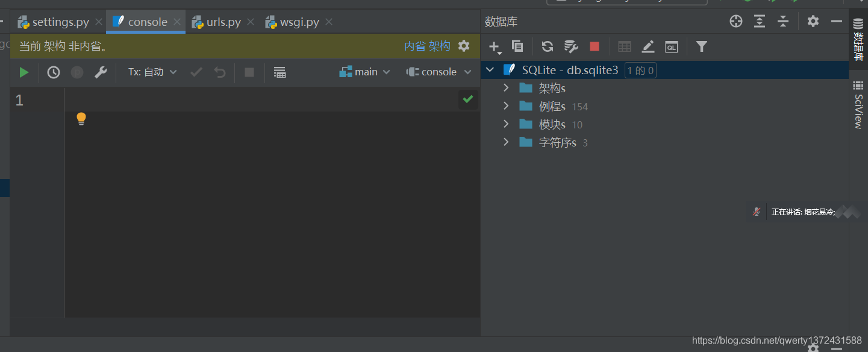Hide the database panel with minus icon
Screen dimensions: 868x352
[x=837, y=22]
